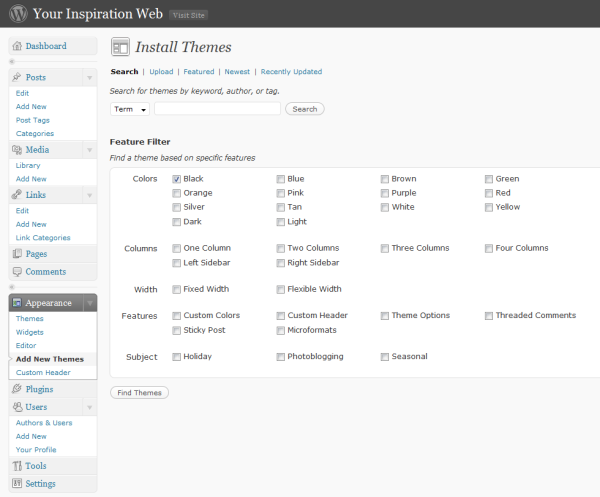Enable the Brown color filter
Image resolution: width=600 pixels, height=497 pixels.
385,179
